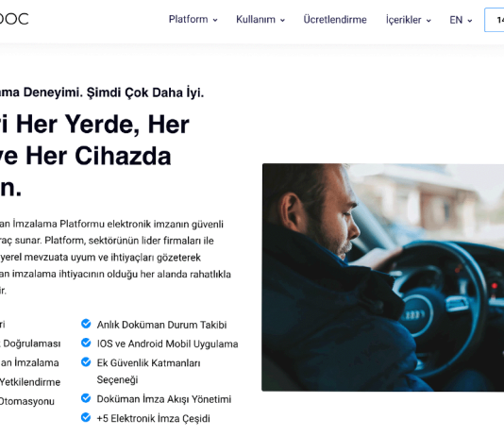Click the Kullanım menu label
504x436 pixels.
pos(256,20)
